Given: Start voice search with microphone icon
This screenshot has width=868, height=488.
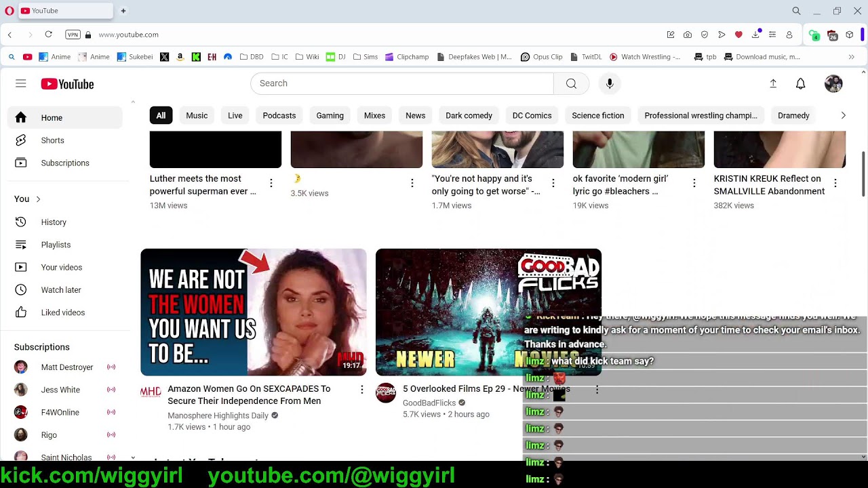Looking at the screenshot, I should point(610,83).
